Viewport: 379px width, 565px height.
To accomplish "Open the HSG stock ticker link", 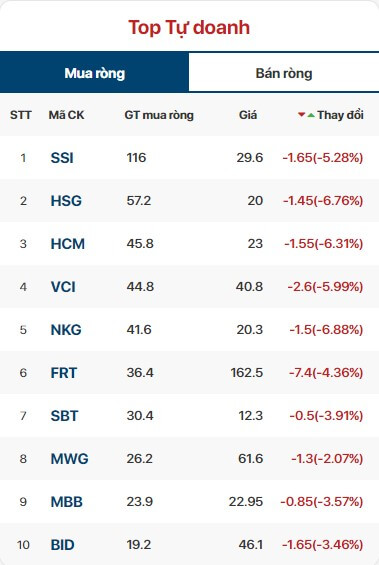I will coord(66,201).
